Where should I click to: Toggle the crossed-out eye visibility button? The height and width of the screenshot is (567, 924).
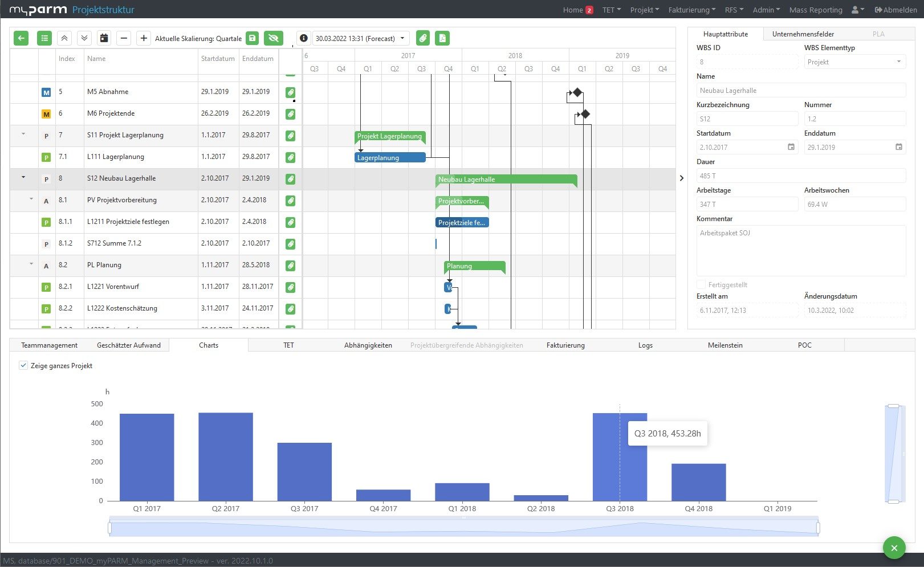click(x=274, y=38)
